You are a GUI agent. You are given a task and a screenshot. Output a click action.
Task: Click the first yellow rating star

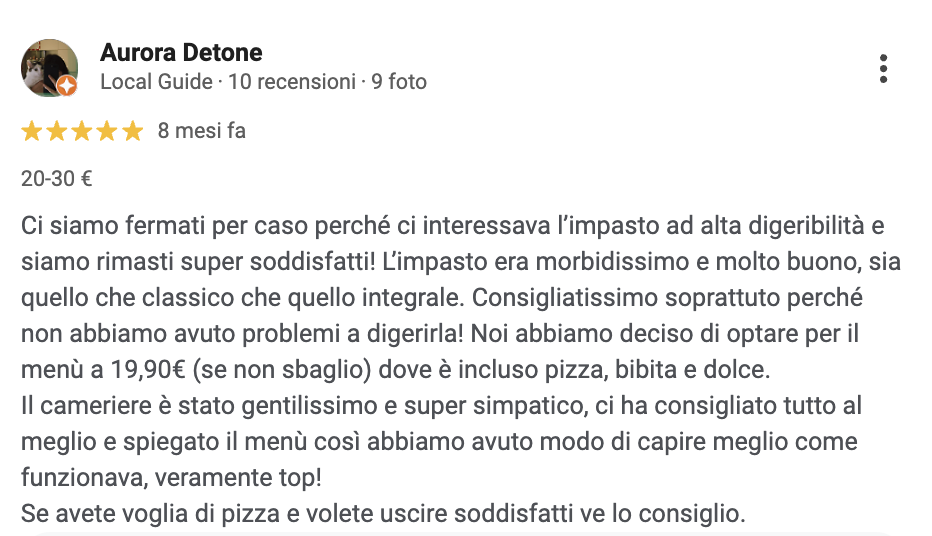click(x=32, y=131)
